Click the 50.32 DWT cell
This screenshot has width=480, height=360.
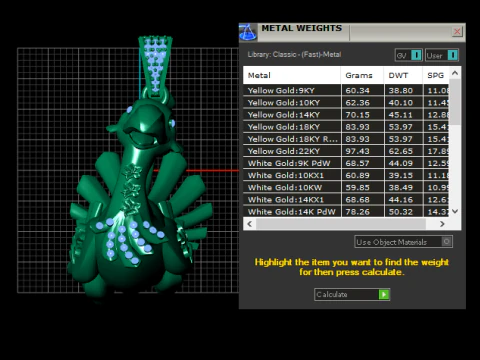[x=404, y=212]
